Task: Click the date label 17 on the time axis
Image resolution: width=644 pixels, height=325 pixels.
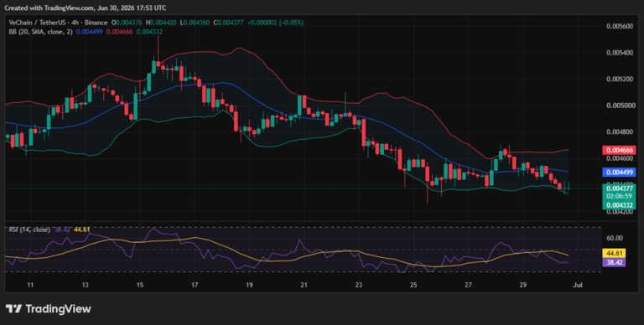Action: 195,285
